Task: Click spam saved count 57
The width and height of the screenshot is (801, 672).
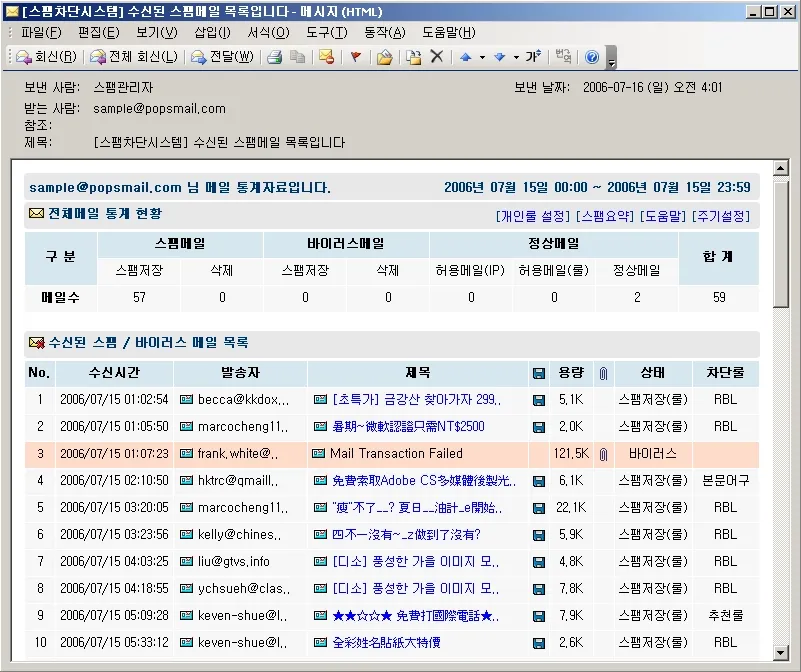Action: 139,297
